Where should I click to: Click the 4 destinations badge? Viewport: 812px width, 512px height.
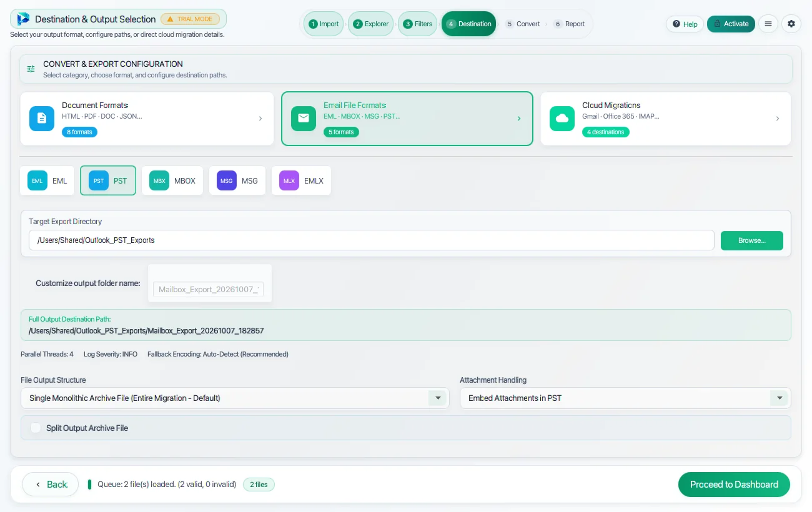coord(606,132)
